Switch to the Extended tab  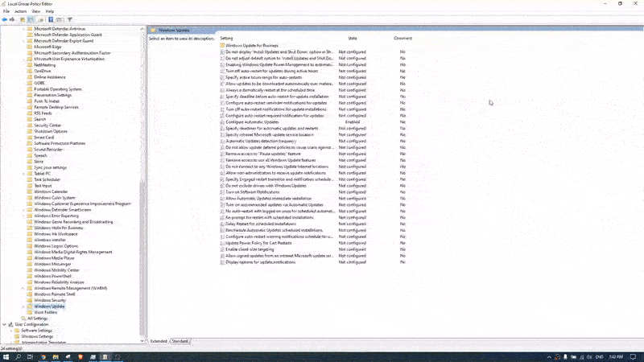point(159,341)
